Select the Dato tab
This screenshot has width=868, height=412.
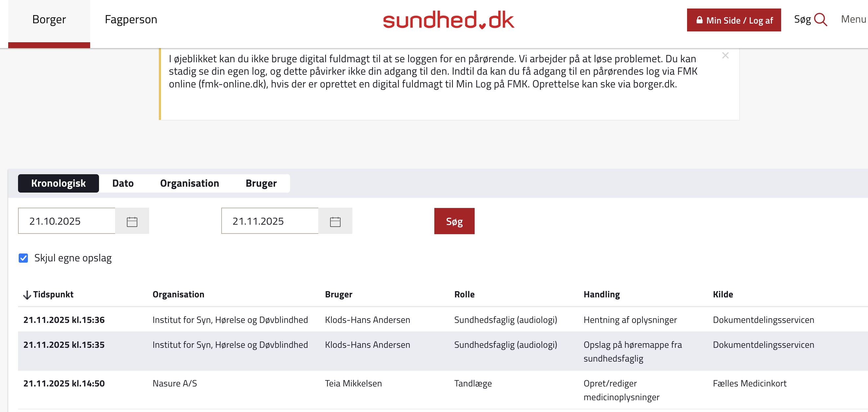coord(123,183)
